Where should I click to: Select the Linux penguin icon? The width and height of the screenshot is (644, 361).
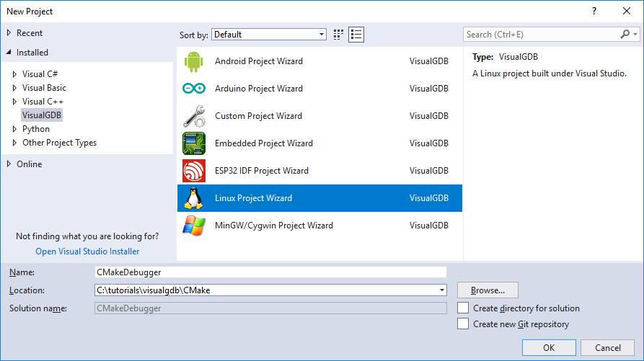tap(194, 198)
